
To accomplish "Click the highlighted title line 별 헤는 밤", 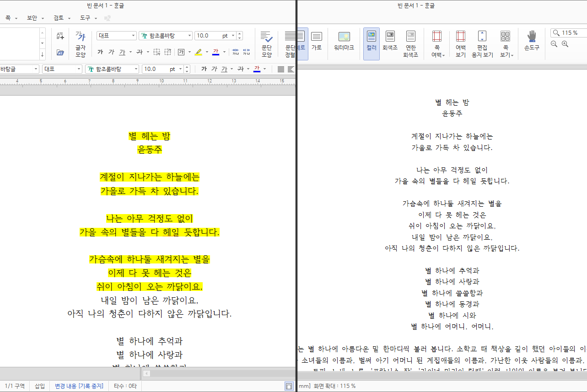I will (150, 136).
